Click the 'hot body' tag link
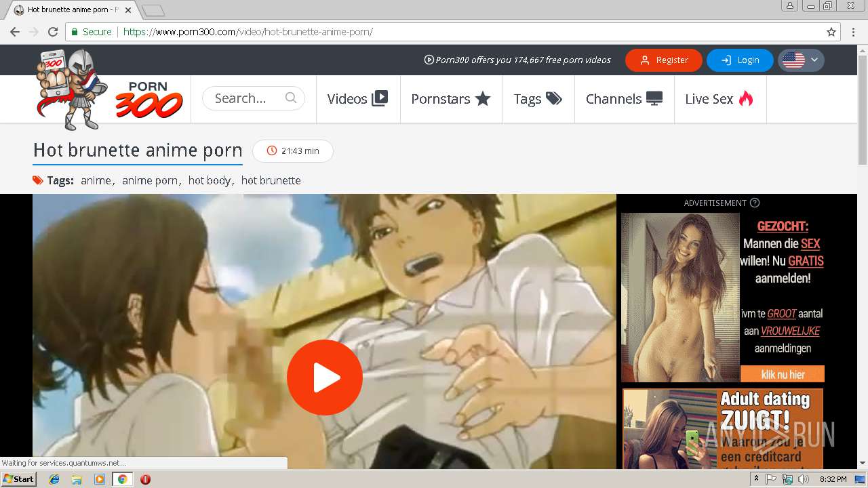The height and width of the screenshot is (488, 868). click(x=210, y=180)
